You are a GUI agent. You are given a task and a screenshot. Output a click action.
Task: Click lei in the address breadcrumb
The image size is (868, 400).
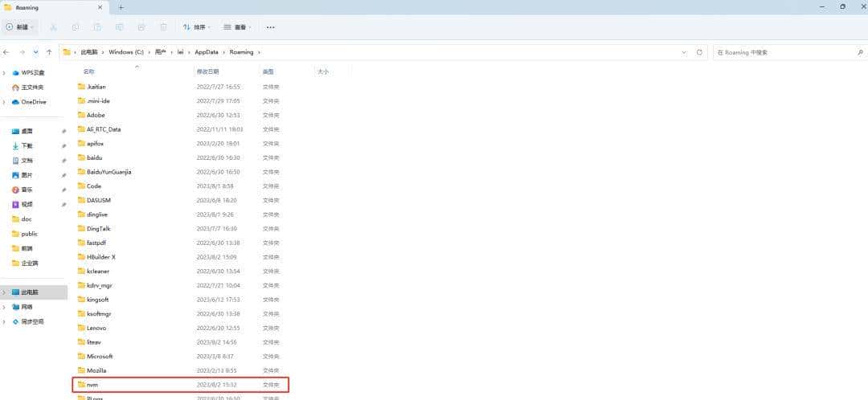tap(181, 52)
